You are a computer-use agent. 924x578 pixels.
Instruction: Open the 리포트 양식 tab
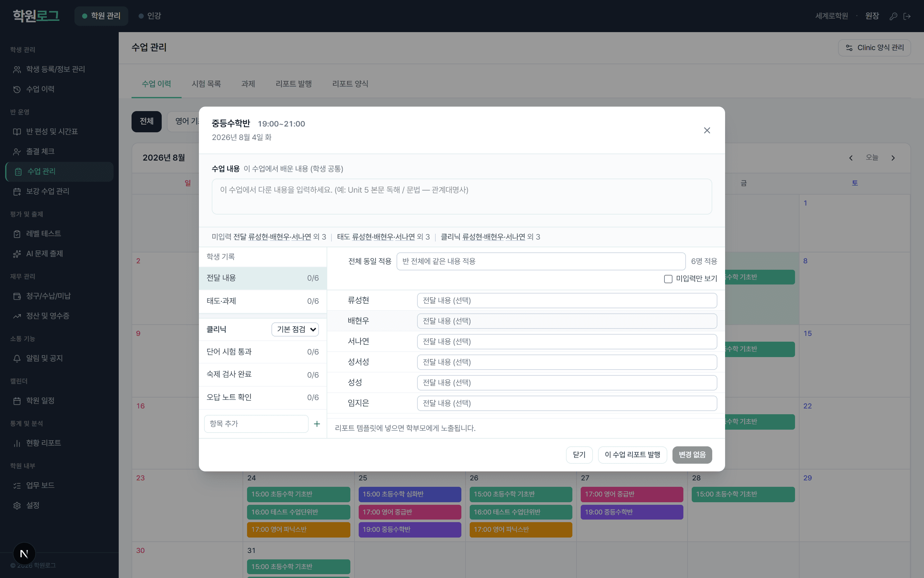[350, 84]
